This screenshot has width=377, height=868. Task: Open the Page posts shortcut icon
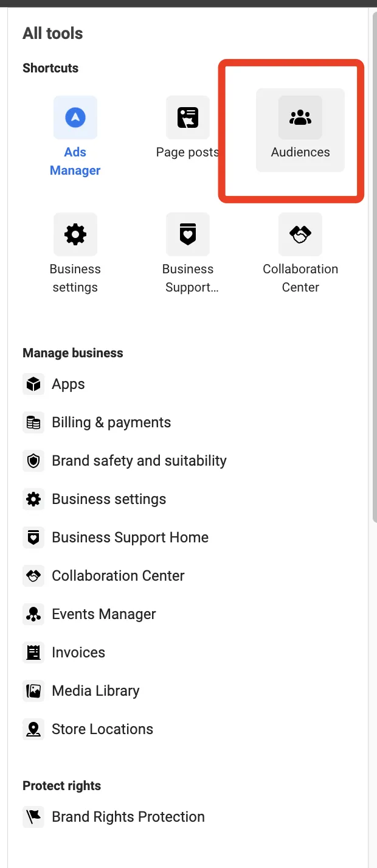188,117
